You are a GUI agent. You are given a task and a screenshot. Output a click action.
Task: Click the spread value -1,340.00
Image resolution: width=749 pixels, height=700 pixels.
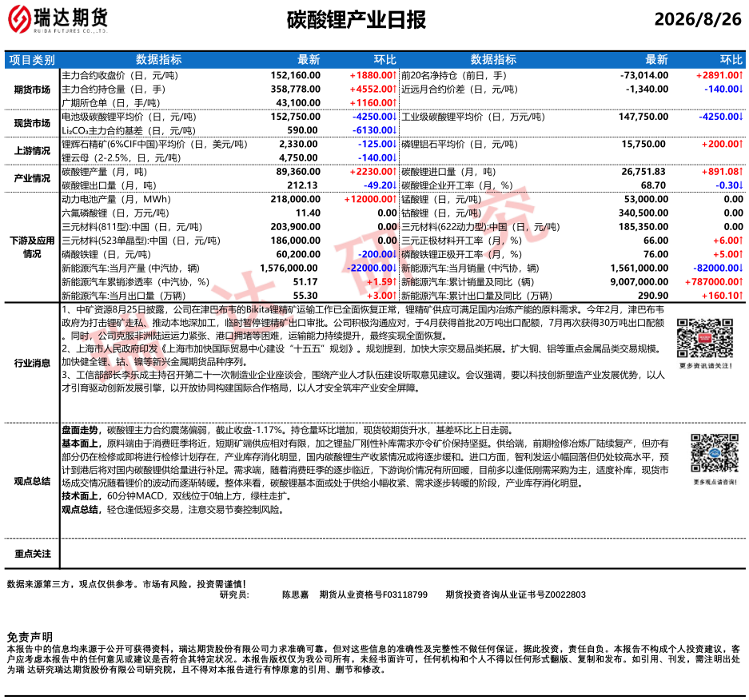click(x=647, y=89)
